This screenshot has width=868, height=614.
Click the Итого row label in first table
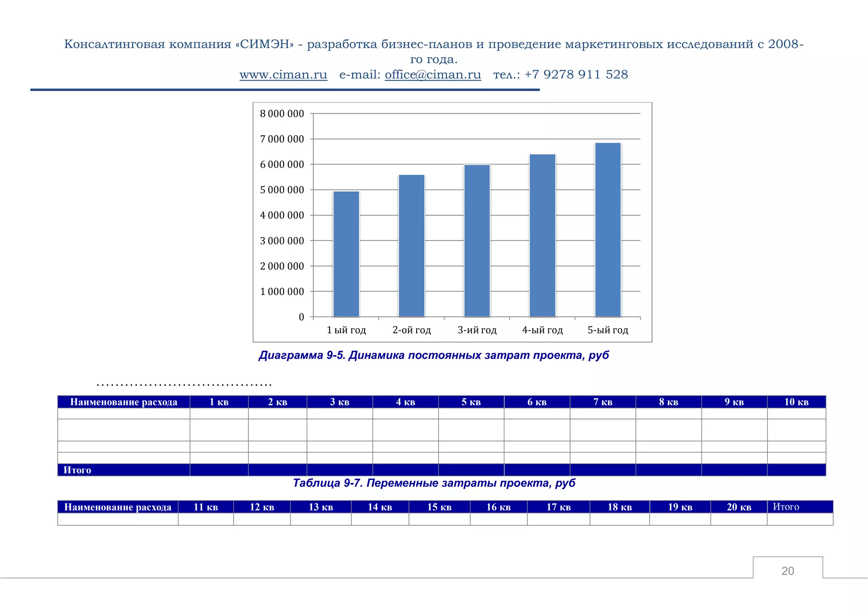(77, 470)
